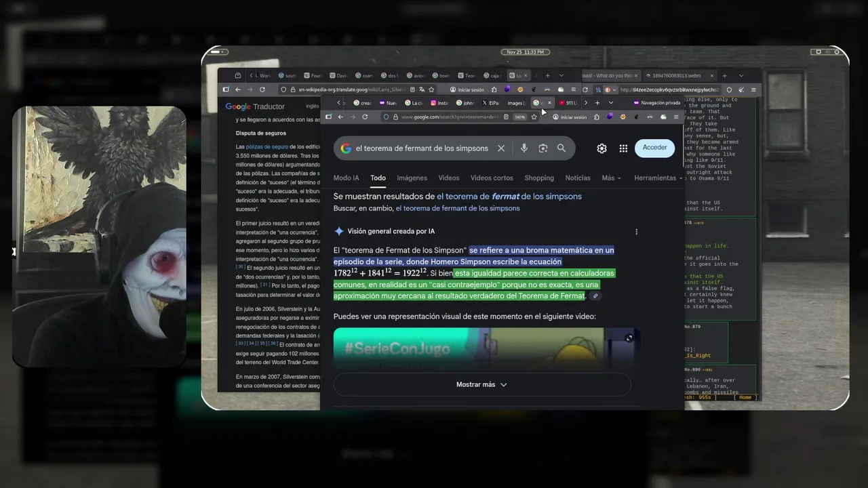The width and height of the screenshot is (868, 488).
Task: Switch to the 911 YouTube browser tab
Action: tap(567, 103)
